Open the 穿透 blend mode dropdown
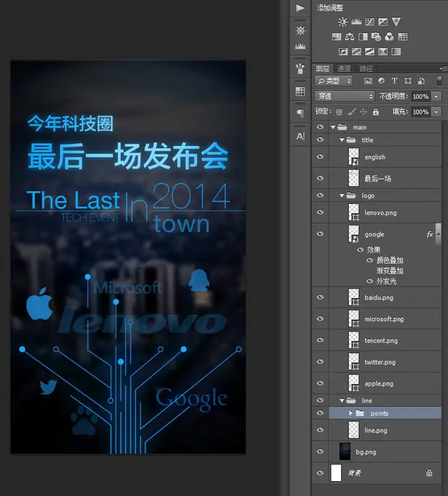This screenshot has height=496, width=448. point(345,96)
